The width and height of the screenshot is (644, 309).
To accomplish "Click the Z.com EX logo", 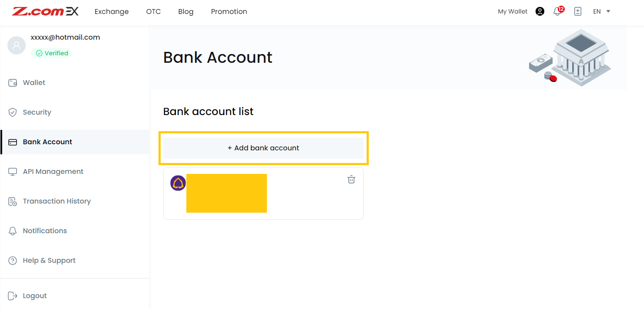I will point(45,11).
